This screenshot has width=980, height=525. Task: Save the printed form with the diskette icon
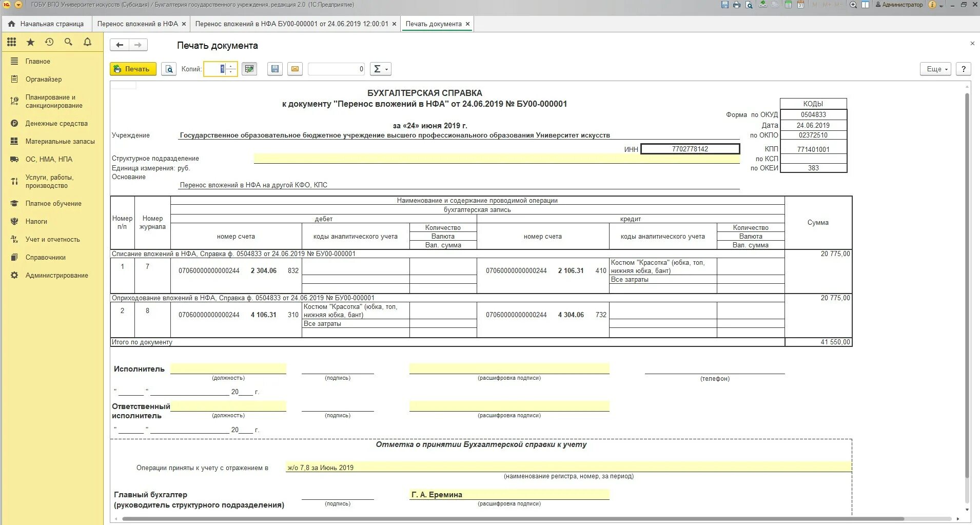[x=275, y=69]
